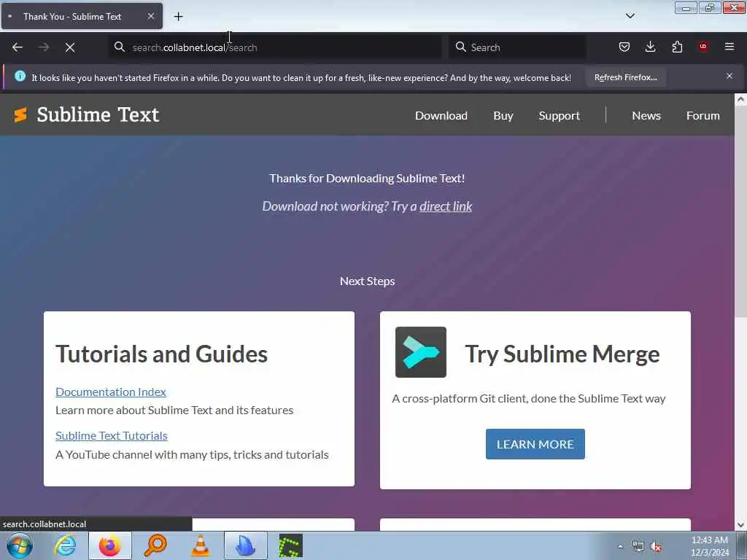Launch Internet Explorer from the taskbar
This screenshot has height=560, width=747.
coord(65,545)
